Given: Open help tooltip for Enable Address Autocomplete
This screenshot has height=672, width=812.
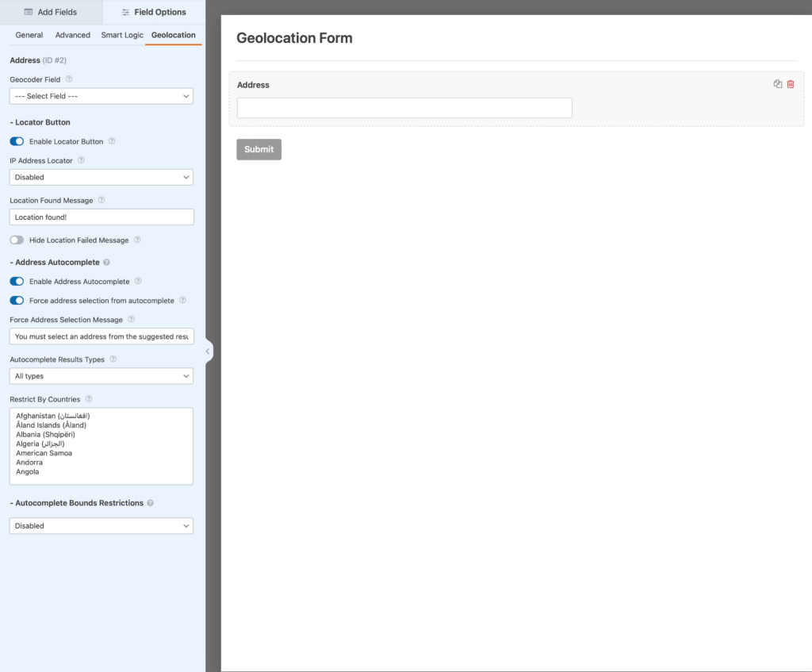Looking at the screenshot, I should tap(138, 281).
